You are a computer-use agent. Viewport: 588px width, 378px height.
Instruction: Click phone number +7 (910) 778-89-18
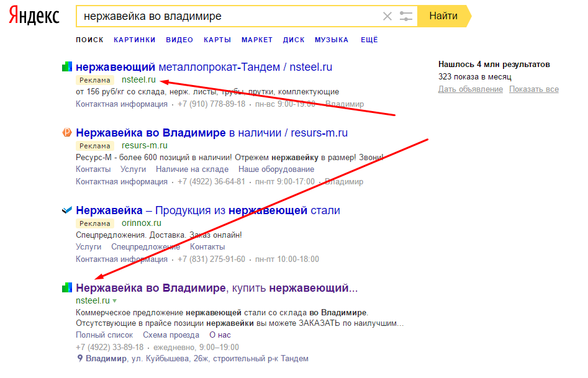212,104
